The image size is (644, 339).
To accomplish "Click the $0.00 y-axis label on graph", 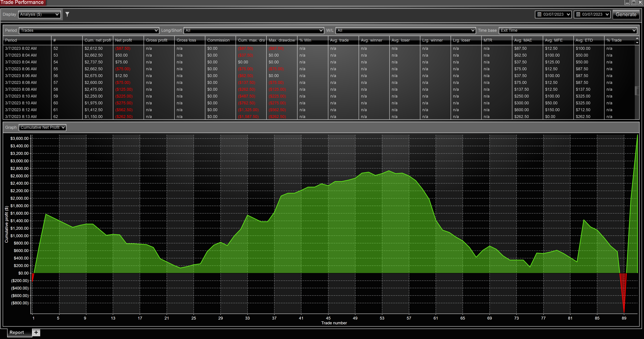I will pyautogui.click(x=24, y=273).
